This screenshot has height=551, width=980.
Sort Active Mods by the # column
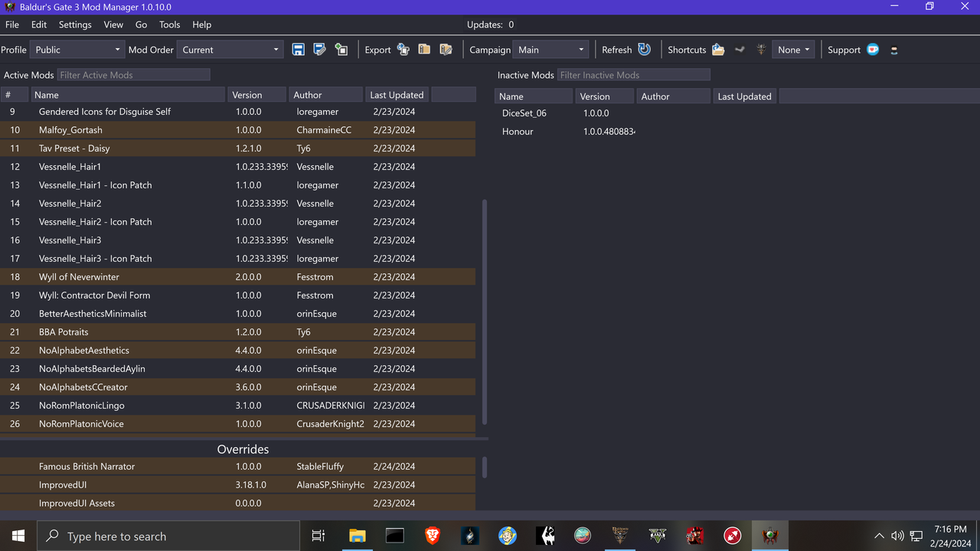coord(15,95)
